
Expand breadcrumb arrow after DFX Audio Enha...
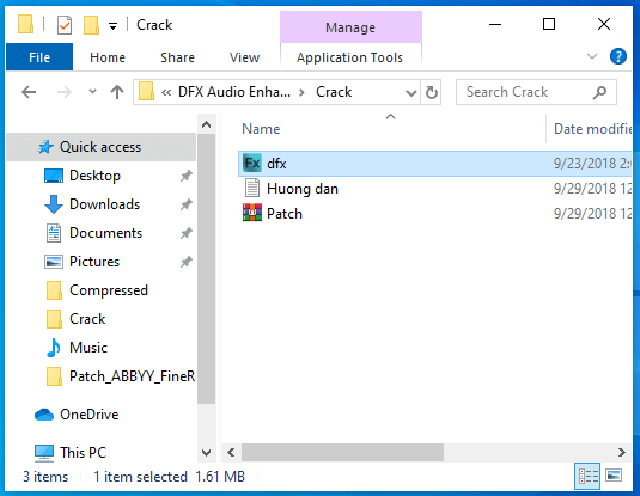tap(302, 93)
